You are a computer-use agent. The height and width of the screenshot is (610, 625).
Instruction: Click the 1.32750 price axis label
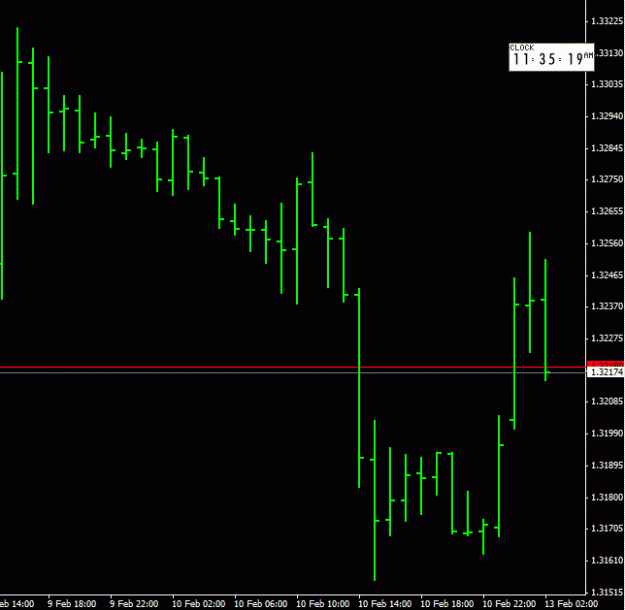tap(607, 179)
